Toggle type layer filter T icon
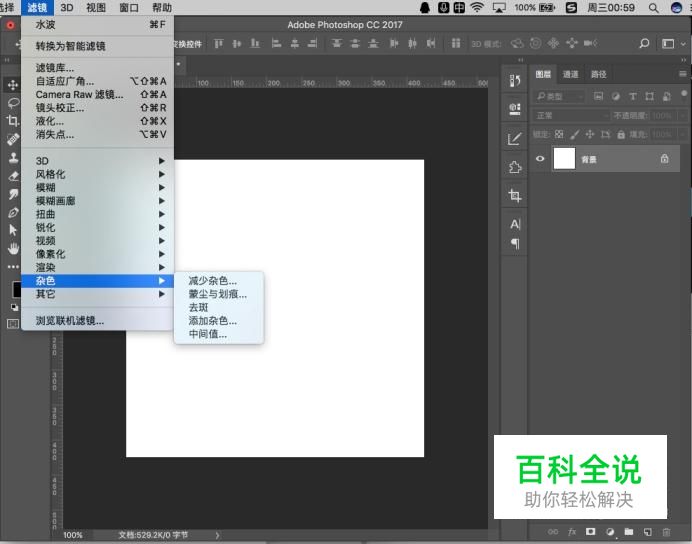The width and height of the screenshot is (692, 544). tap(632, 96)
